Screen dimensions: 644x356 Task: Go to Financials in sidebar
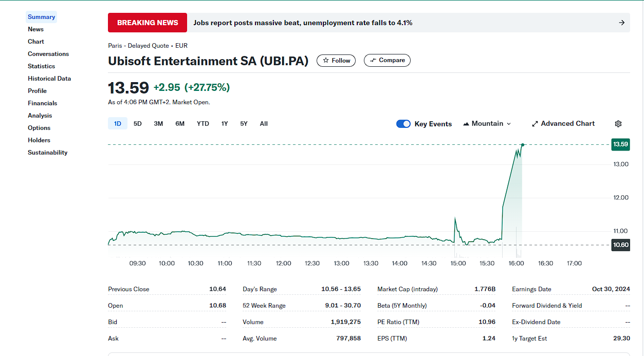click(x=43, y=103)
